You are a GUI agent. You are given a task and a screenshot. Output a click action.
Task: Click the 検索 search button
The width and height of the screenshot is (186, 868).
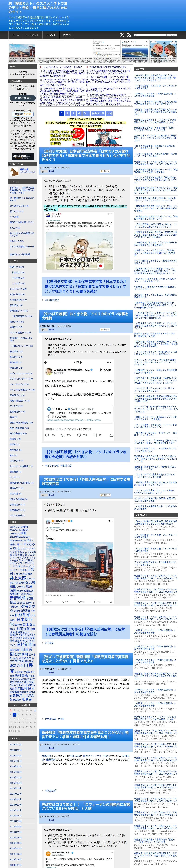[x=172, y=35]
